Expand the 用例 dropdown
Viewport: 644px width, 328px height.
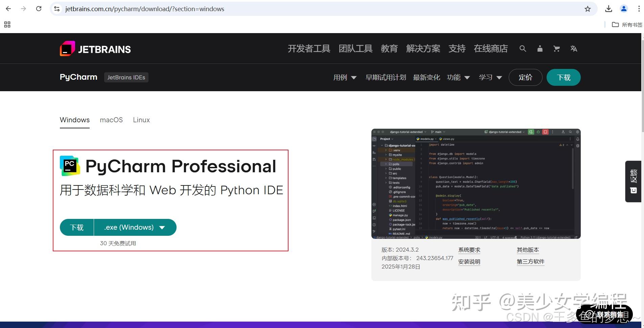click(345, 77)
